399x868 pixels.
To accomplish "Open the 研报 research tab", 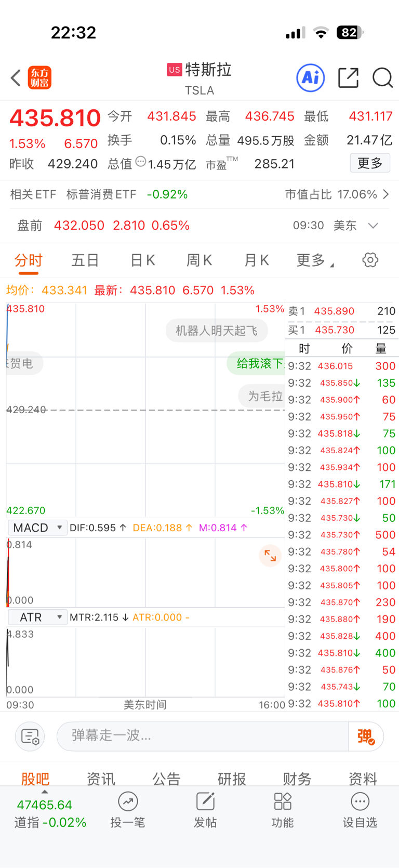I will point(232,778).
